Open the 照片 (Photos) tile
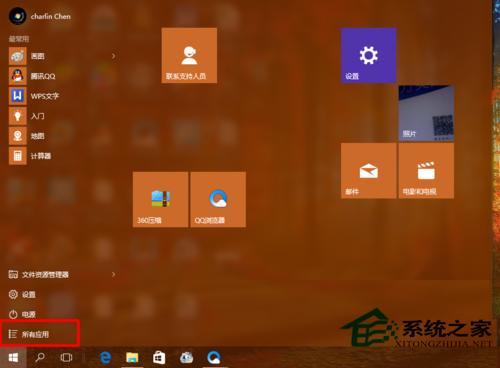The width and height of the screenshot is (500, 368). (x=426, y=113)
